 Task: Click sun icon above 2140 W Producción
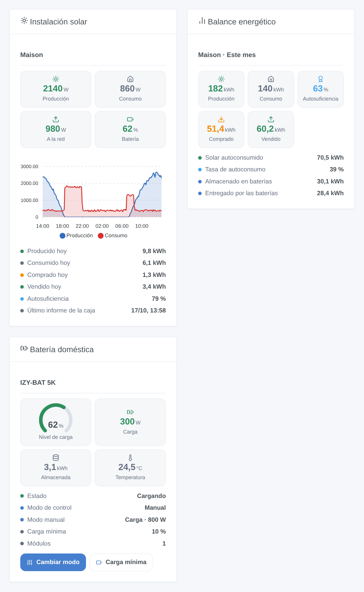56,79
